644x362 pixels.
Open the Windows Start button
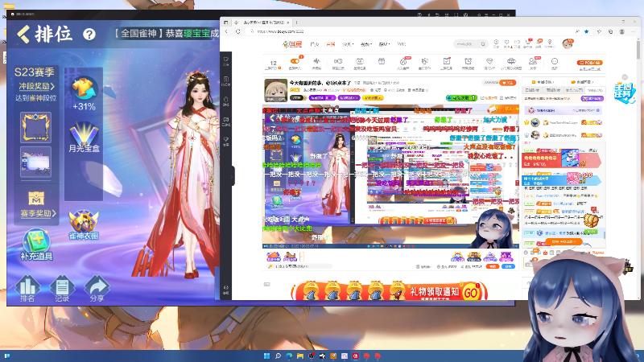[266, 356]
